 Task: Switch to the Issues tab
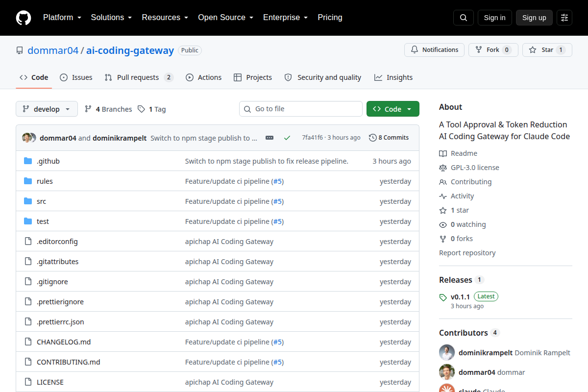coord(76,77)
